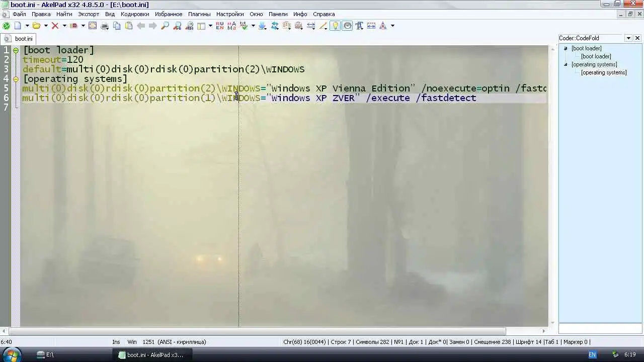Close the CodeFold panel
The height and width of the screenshot is (362, 644).
[637, 38]
